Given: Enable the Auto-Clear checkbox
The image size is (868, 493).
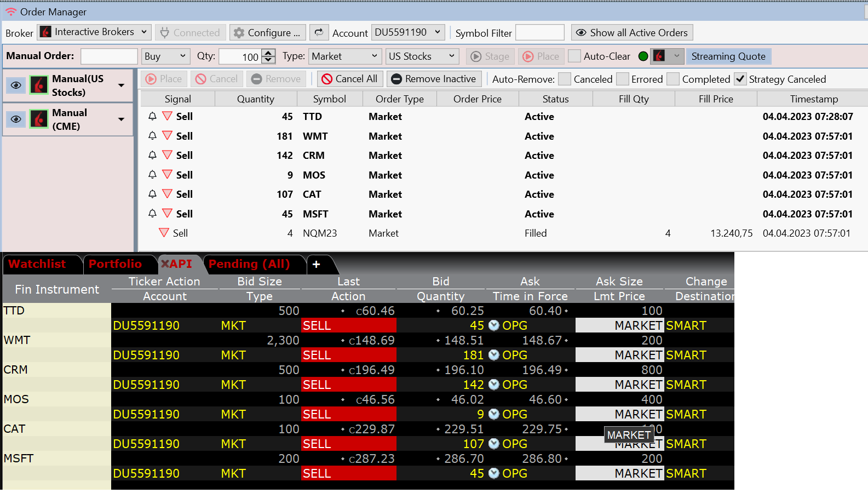Looking at the screenshot, I should coord(574,56).
